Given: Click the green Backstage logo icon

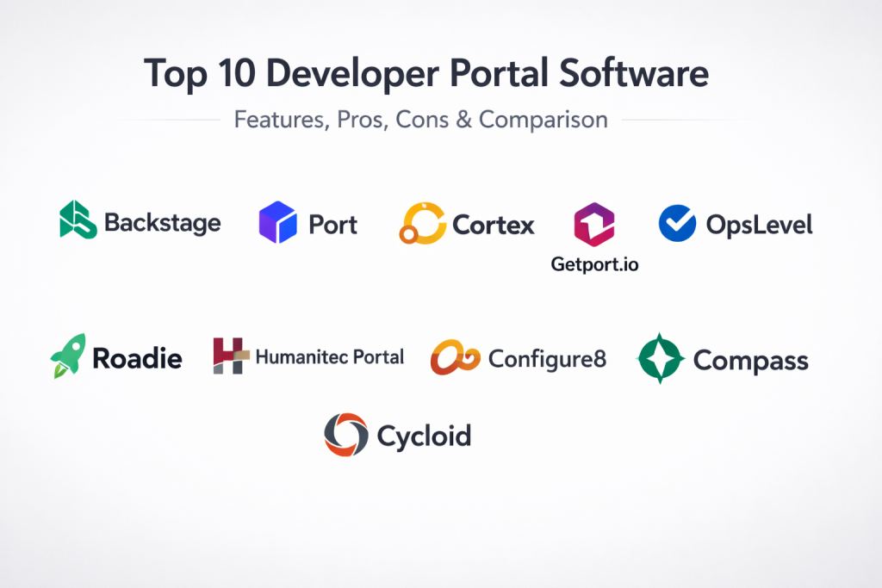Looking at the screenshot, I should pos(78,220).
